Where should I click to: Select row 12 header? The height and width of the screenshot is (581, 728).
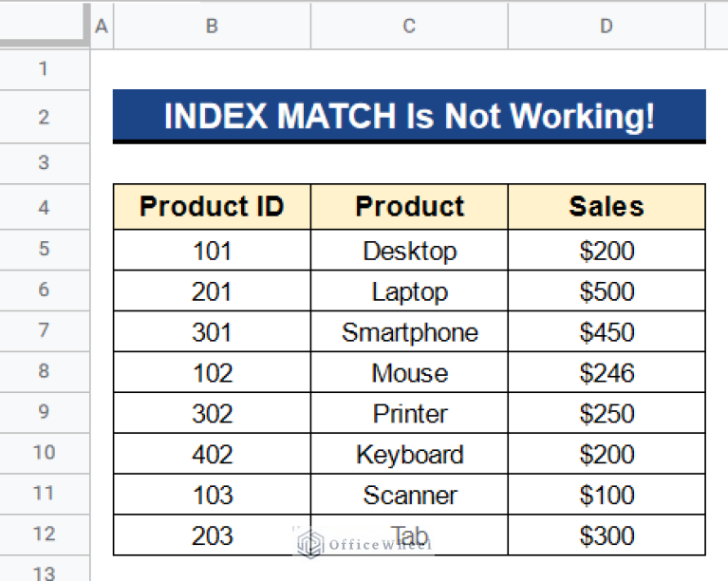[x=45, y=534]
